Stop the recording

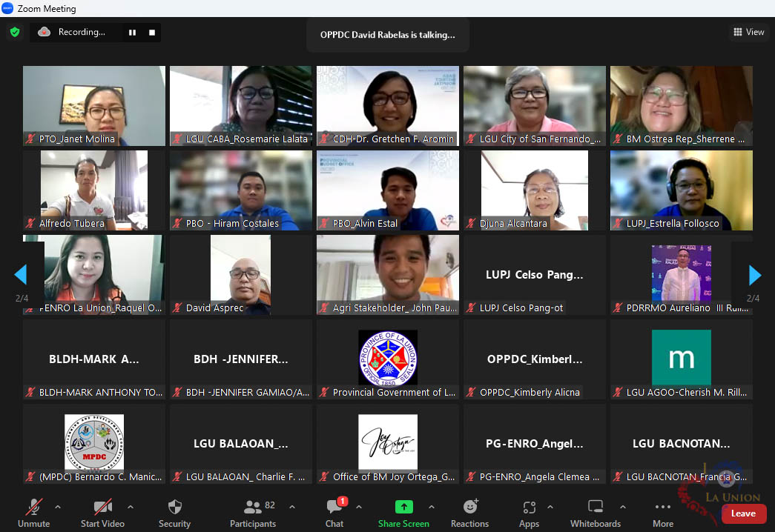(152, 33)
